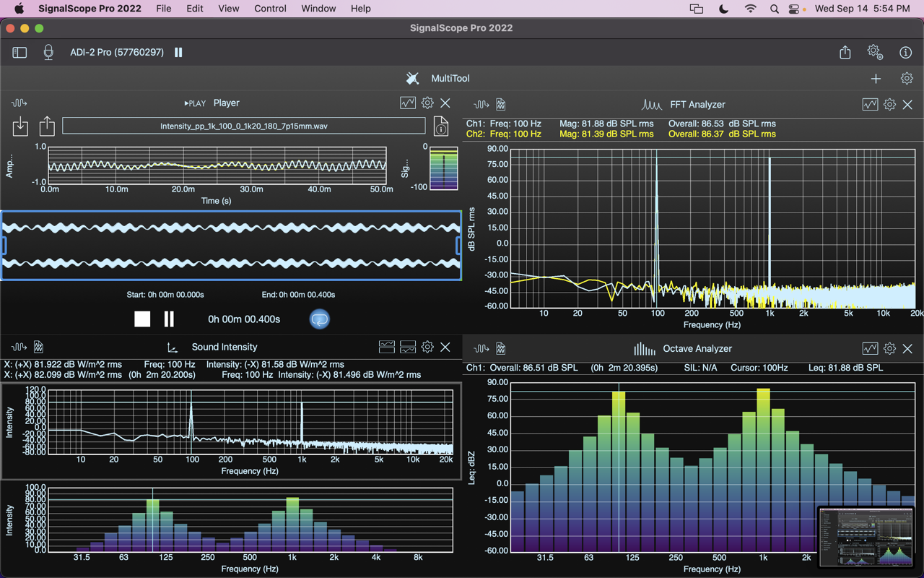
Task: Open SignalScope Pro 2022 app menu
Action: 90,9
